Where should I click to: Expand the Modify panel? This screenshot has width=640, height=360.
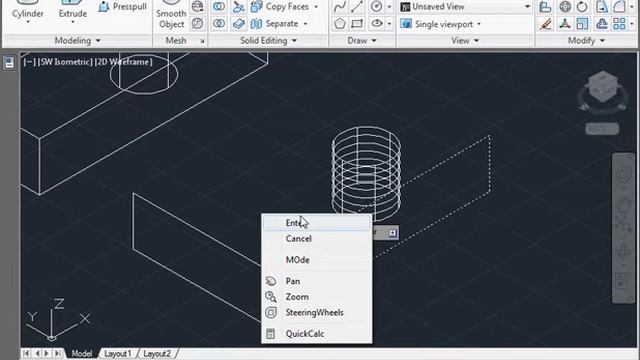click(586, 40)
